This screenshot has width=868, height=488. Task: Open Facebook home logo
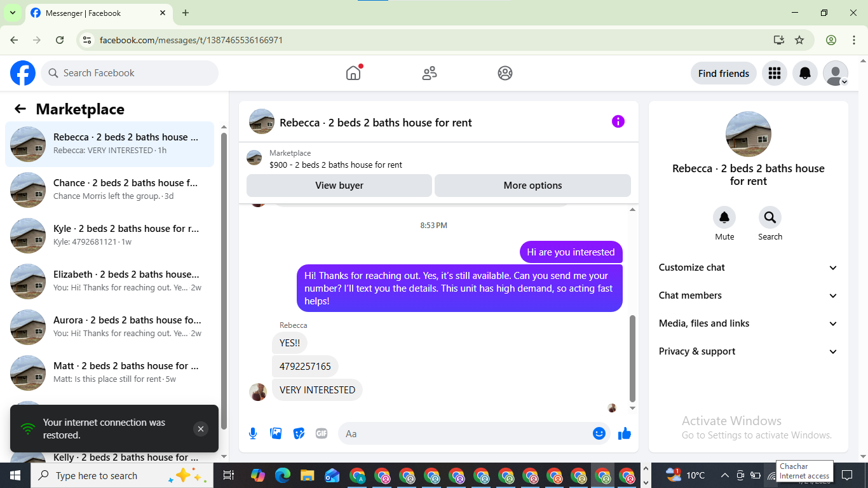[23, 73]
